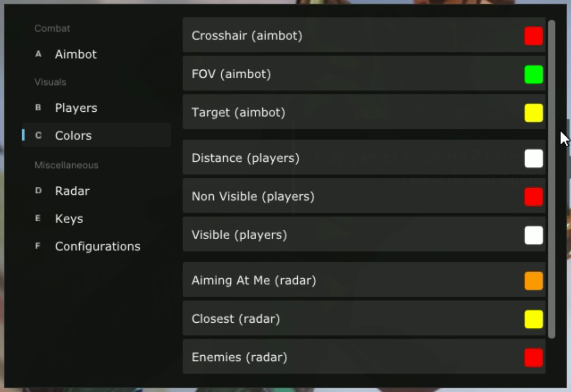Select the red Non Visible (players) swatch
The width and height of the screenshot is (571, 392).
click(533, 197)
